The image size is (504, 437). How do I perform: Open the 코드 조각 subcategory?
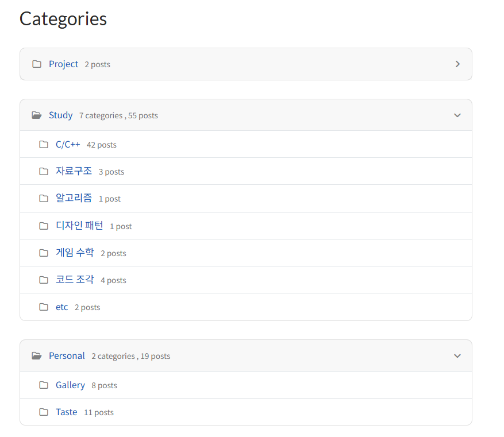click(75, 279)
